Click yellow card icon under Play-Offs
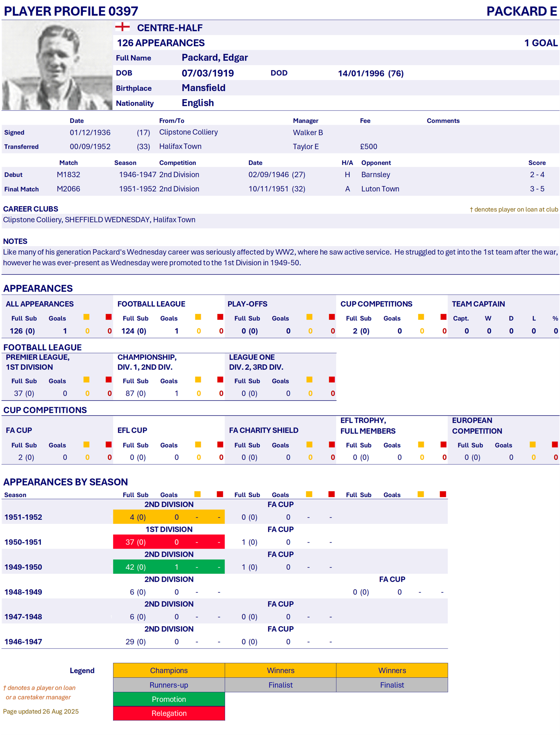Image resolution: width=560 pixels, height=735 pixels. click(309, 317)
